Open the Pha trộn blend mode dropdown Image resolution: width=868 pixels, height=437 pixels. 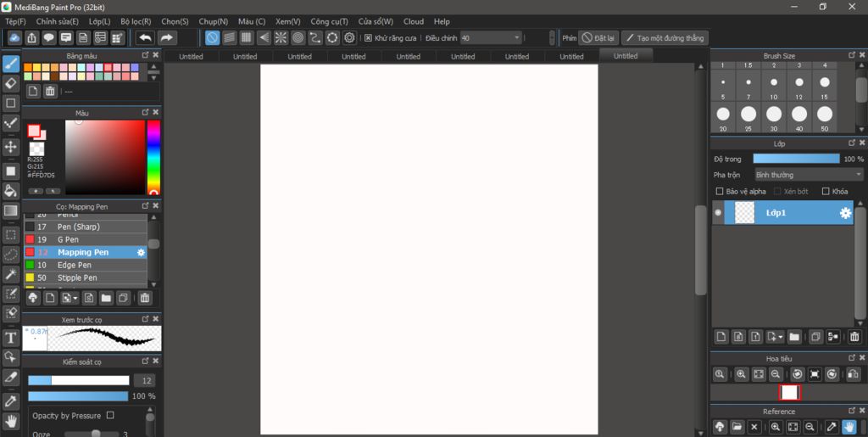click(809, 175)
